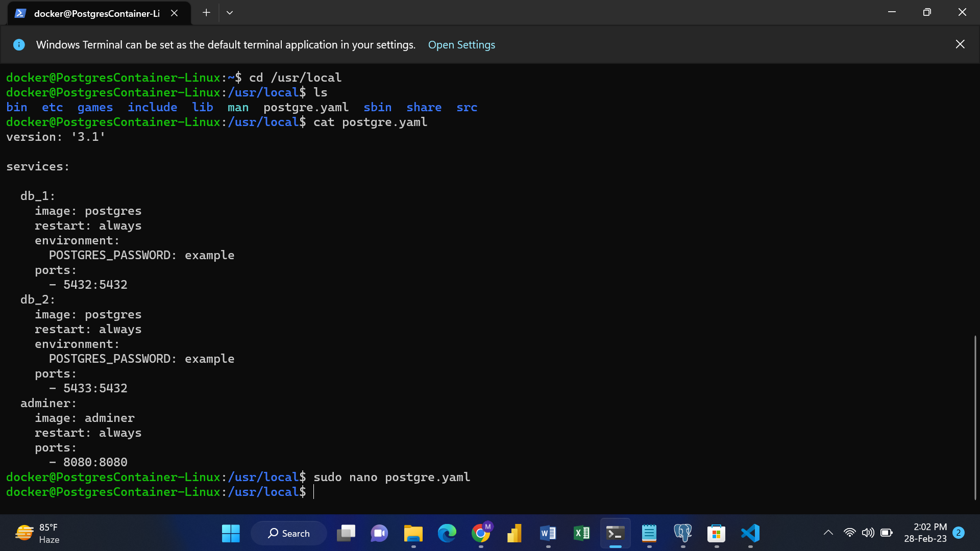Click the battery status tray icon

(x=887, y=533)
